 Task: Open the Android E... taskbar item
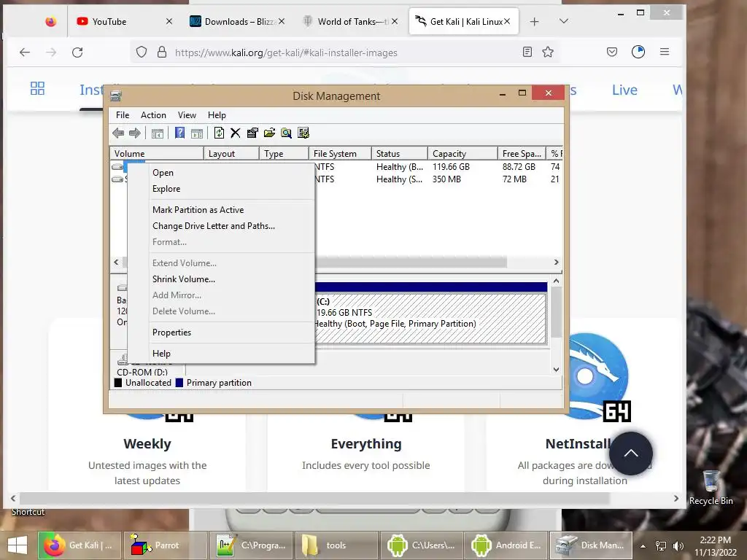(506, 545)
